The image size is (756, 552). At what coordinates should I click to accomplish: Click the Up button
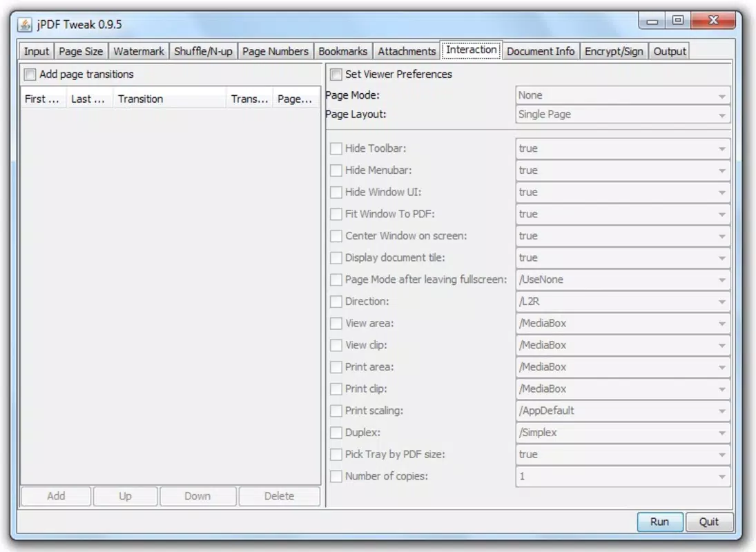pyautogui.click(x=126, y=496)
